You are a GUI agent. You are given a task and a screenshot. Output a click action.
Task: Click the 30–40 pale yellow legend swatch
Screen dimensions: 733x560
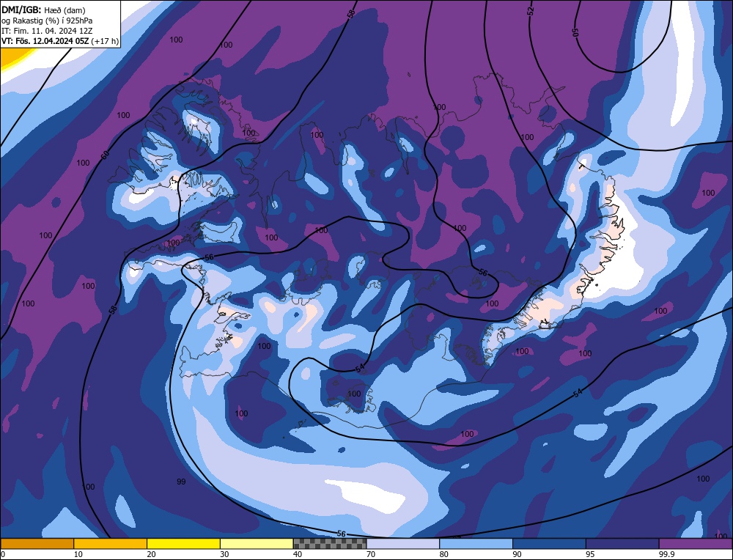click(257, 544)
